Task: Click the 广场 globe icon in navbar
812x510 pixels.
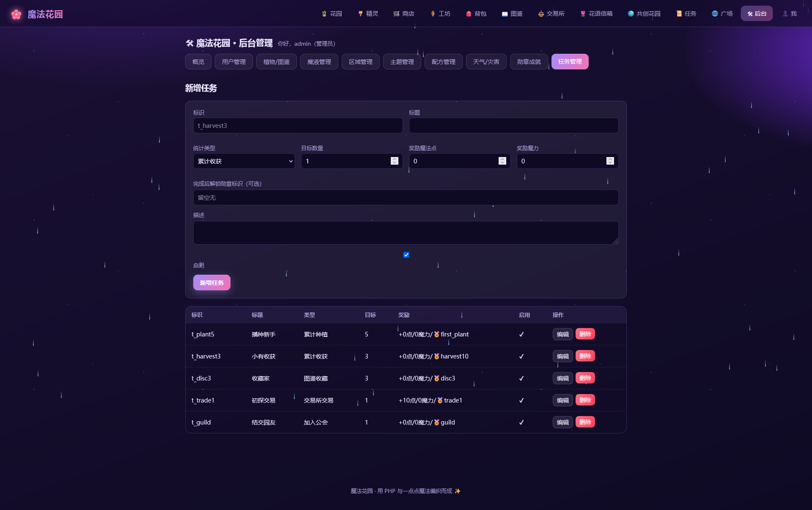Action: coord(715,14)
